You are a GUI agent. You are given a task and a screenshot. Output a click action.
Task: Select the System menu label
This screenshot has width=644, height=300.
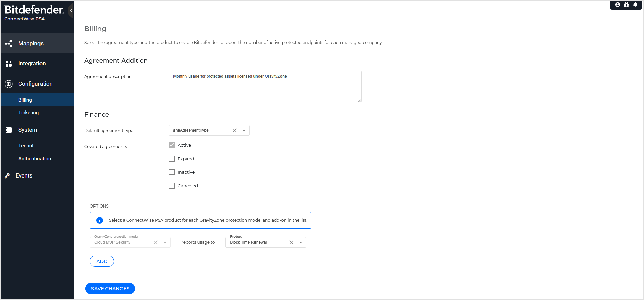point(28,130)
